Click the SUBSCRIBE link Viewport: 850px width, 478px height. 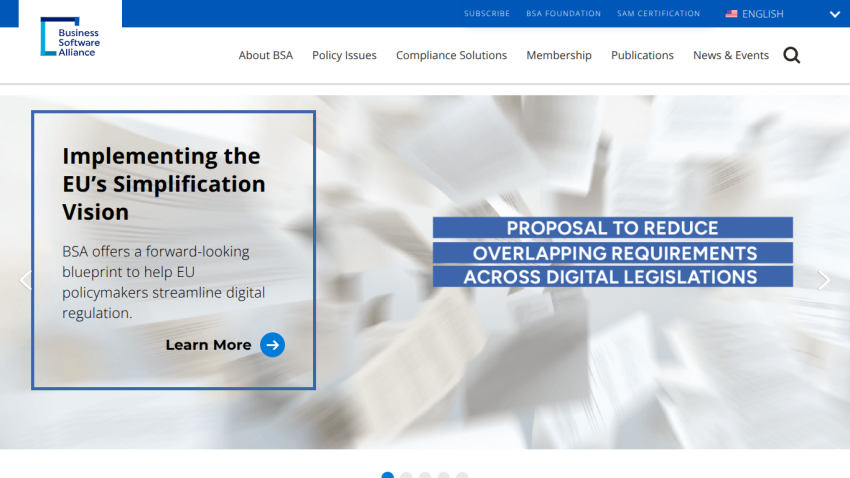click(487, 14)
